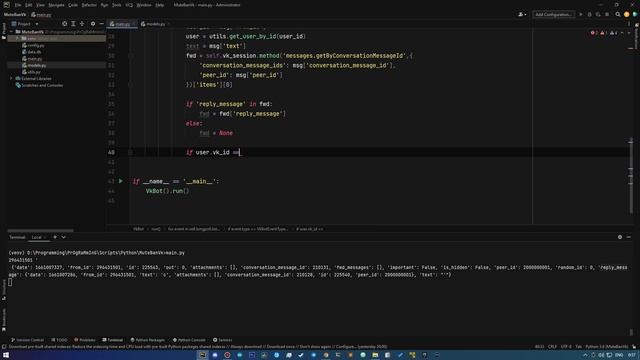640x360 pixels.
Task: Add a new terminal session
Action: point(55,237)
